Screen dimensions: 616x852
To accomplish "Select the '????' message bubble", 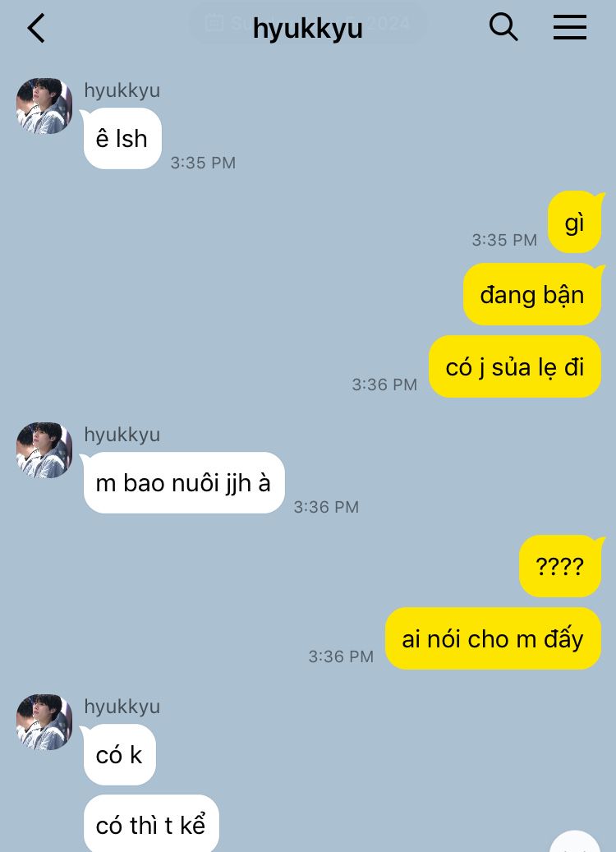I will (560, 566).
